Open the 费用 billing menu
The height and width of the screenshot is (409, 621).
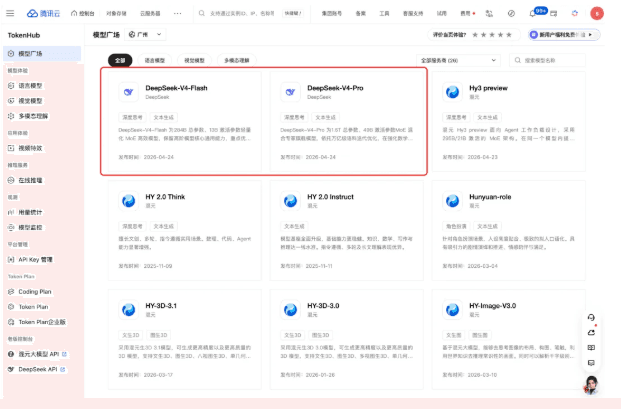click(x=466, y=13)
